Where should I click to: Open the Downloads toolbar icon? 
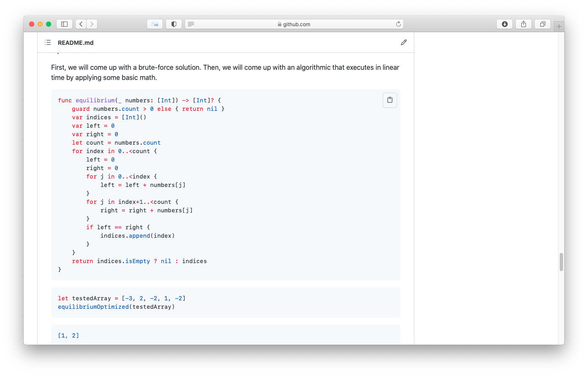pos(504,24)
